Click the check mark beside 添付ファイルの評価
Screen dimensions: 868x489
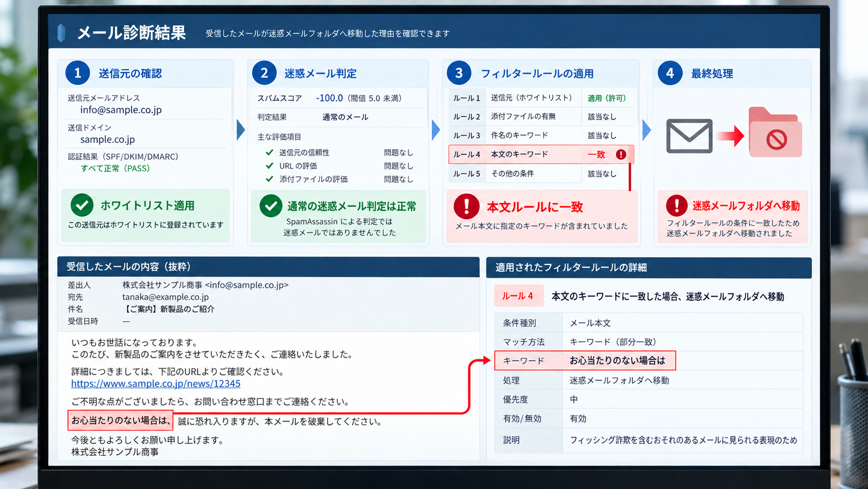click(x=269, y=179)
